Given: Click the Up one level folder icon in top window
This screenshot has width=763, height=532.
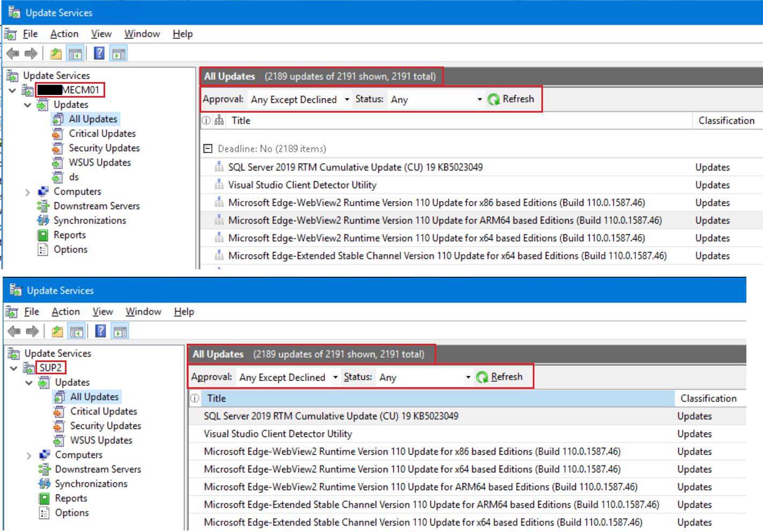Looking at the screenshot, I should click(x=56, y=54).
